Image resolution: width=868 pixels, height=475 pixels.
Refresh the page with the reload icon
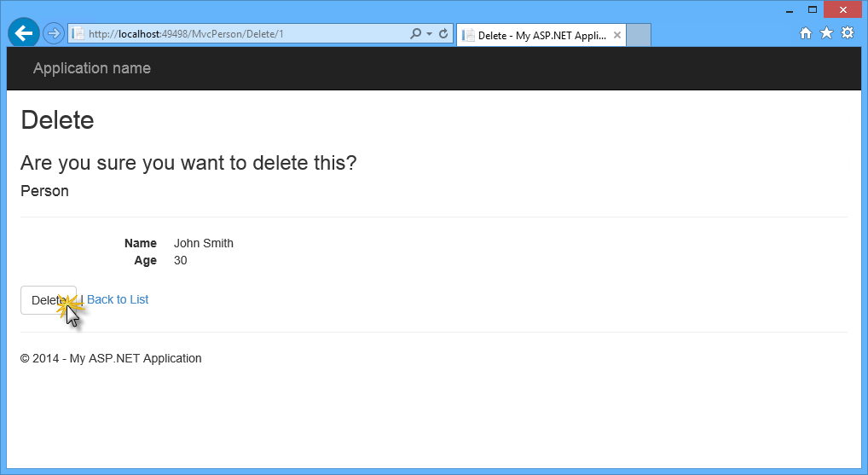coord(443,34)
